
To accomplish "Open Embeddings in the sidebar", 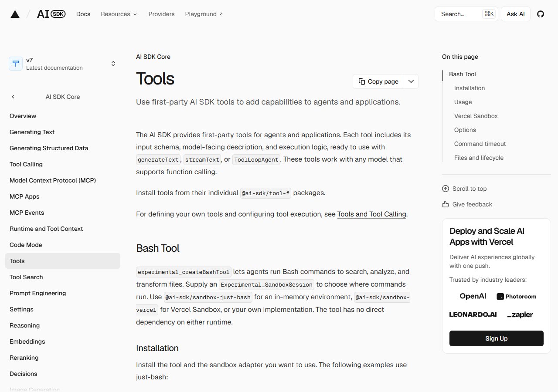I will 63,341.
